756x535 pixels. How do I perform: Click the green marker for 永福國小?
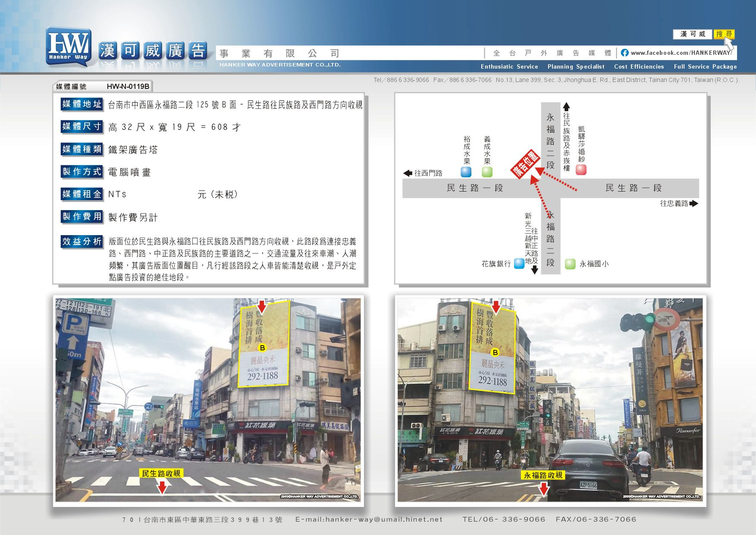(570, 264)
